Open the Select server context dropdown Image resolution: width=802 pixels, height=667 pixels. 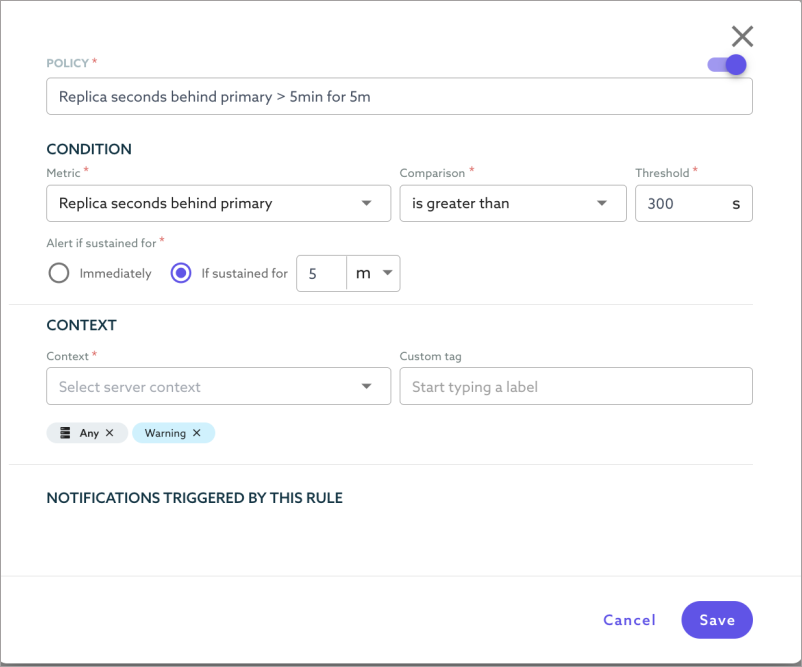click(x=218, y=386)
